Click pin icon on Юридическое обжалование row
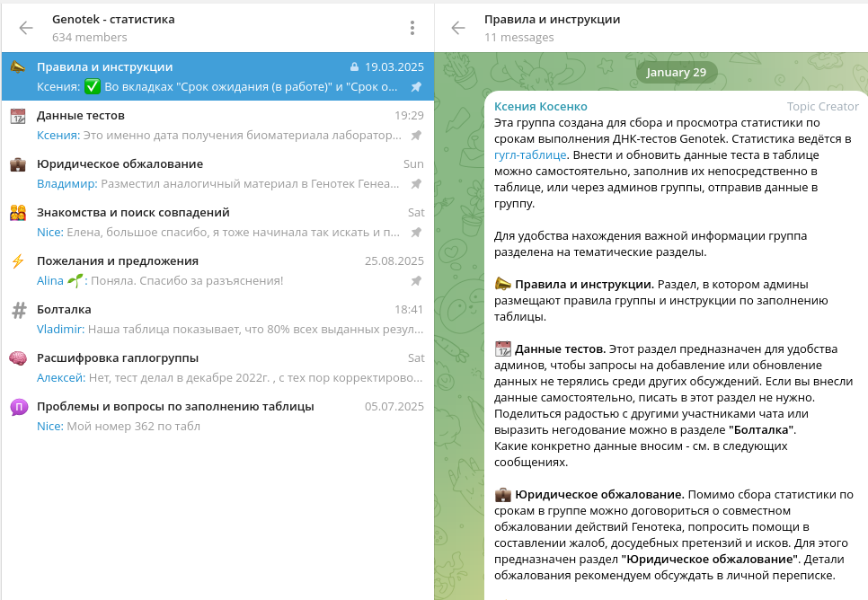The height and width of the screenshot is (600, 868). pos(416,184)
